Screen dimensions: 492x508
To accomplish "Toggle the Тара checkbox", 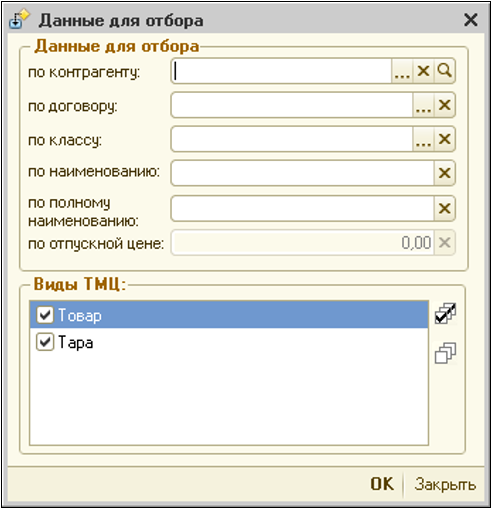I will coord(45,342).
